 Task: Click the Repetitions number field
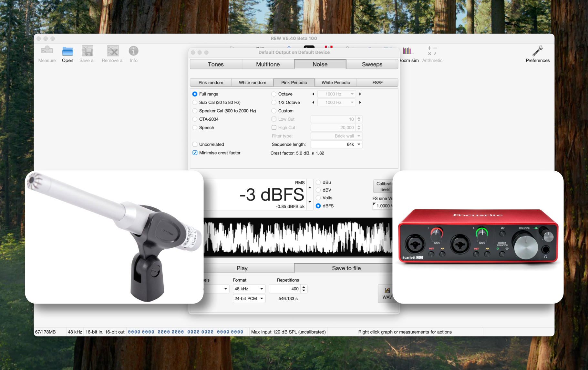click(x=285, y=289)
